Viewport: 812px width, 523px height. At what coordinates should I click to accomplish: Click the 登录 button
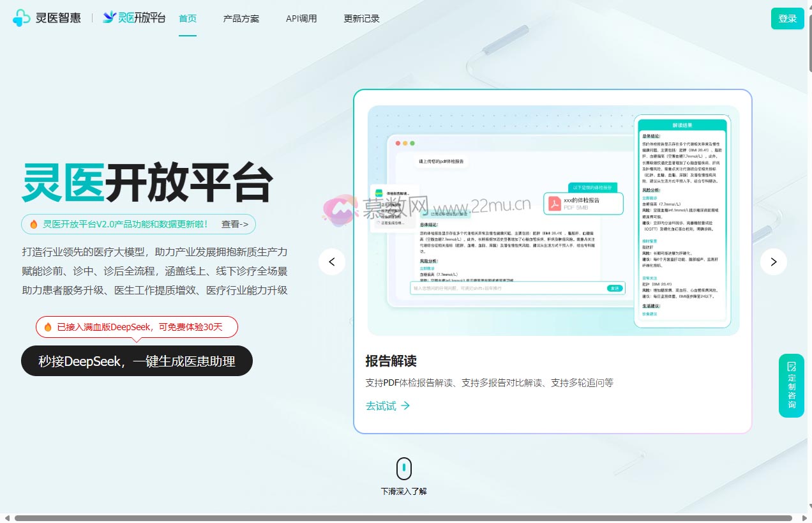(x=787, y=19)
